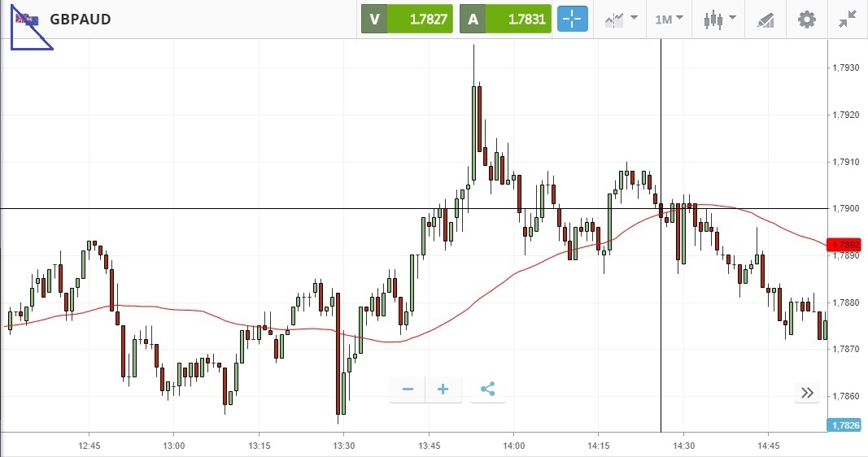Click the V sell price button 1.7827
Image resolution: width=868 pixels, height=457 pixels.
click(407, 19)
